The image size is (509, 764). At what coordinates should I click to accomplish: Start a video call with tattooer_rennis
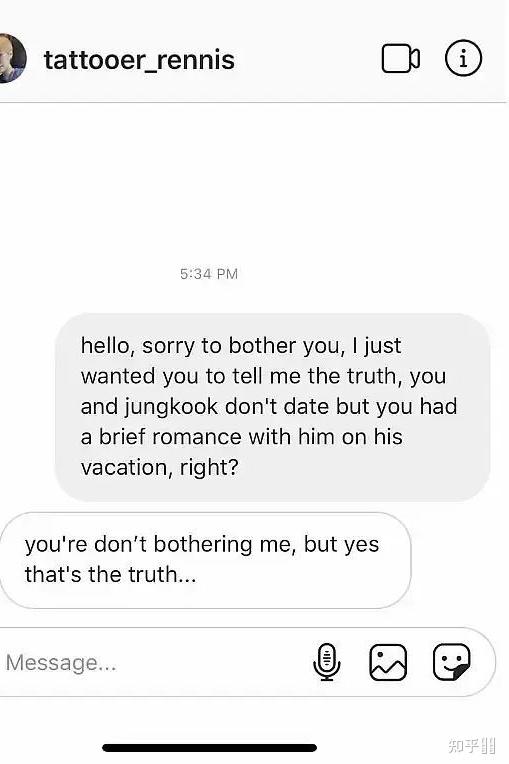click(x=400, y=58)
